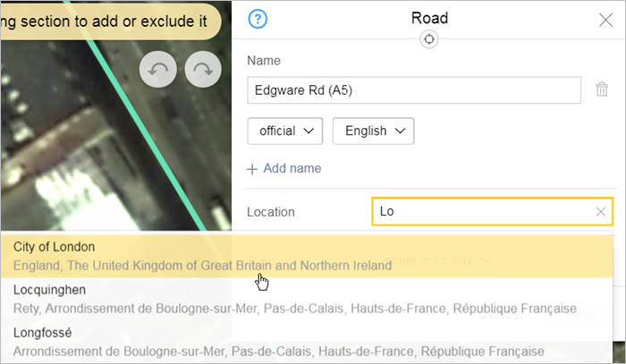Click the Location field label
Image resolution: width=626 pixels, height=364 pixels.
click(x=270, y=212)
